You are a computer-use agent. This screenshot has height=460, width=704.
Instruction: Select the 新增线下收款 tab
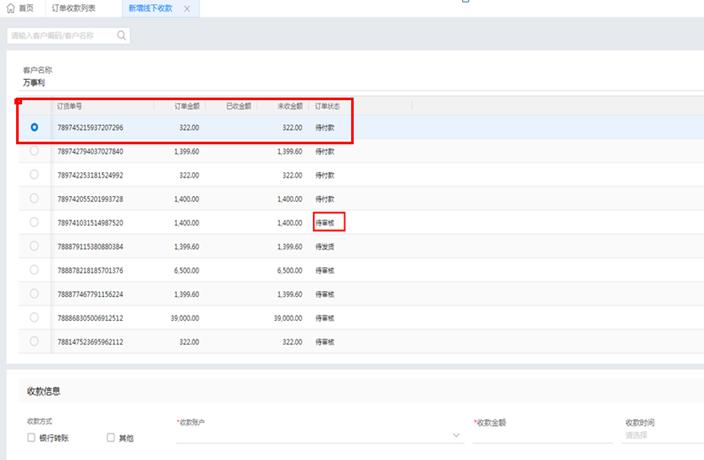coord(150,8)
